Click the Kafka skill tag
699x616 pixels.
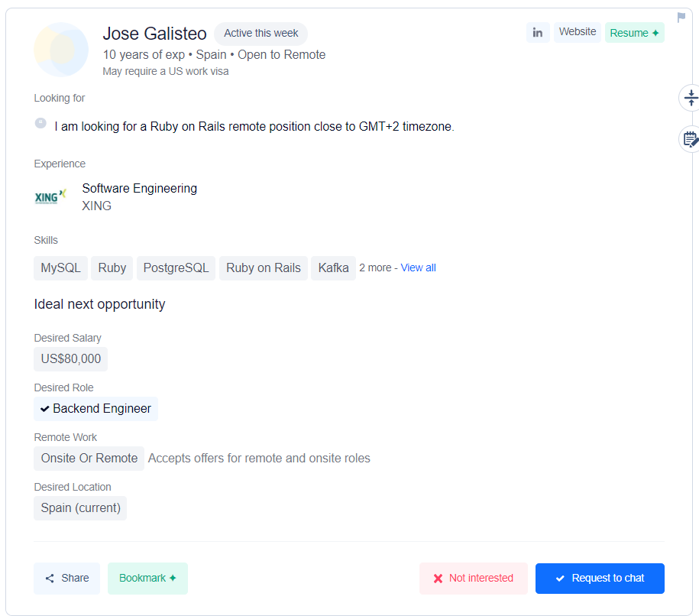point(333,268)
